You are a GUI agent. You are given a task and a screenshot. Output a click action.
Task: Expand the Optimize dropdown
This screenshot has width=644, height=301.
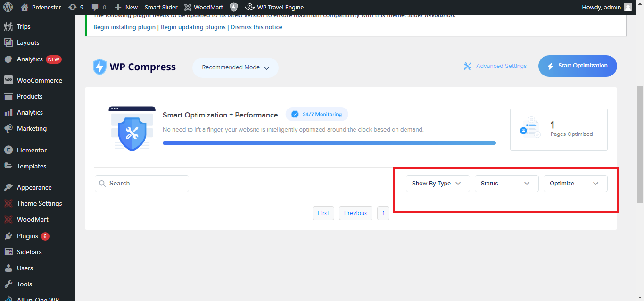[575, 184]
